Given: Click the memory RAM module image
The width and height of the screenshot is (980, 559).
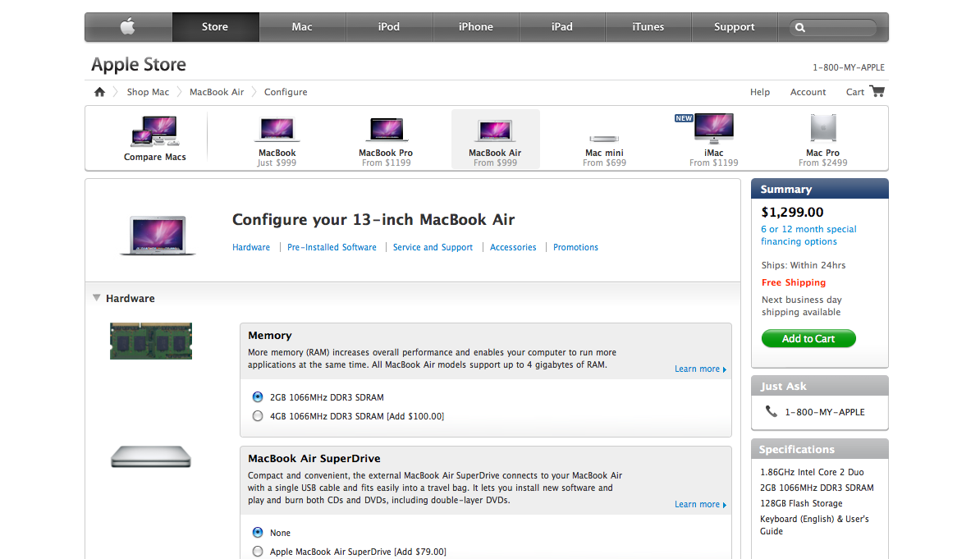Looking at the screenshot, I should (x=151, y=341).
